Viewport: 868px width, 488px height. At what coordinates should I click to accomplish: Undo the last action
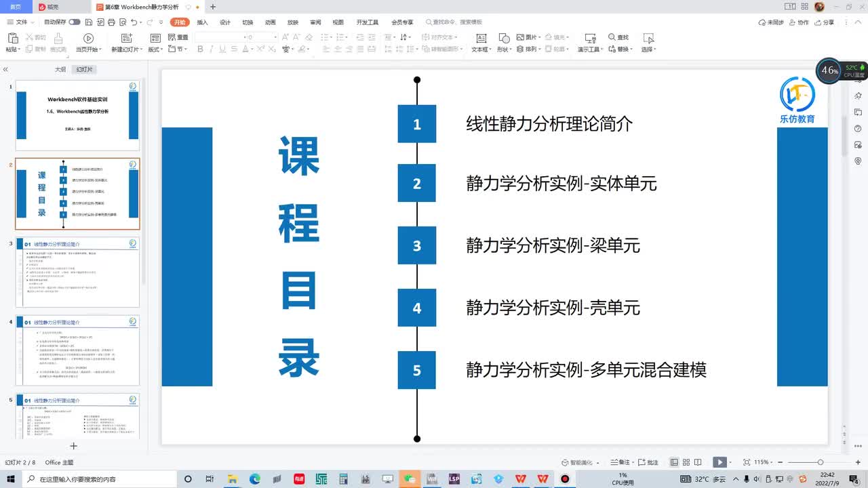134,22
